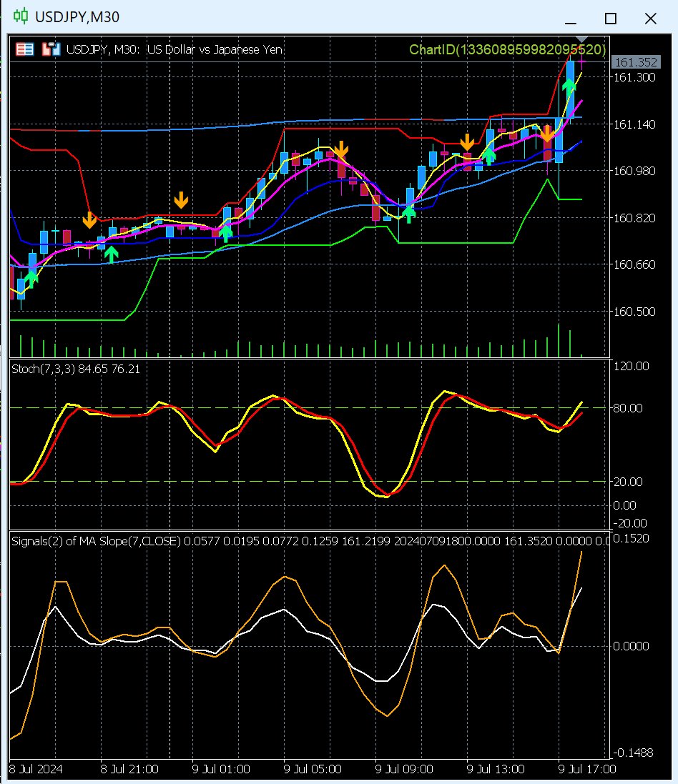
Task: Click the current price label 161.352
Action: pyautogui.click(x=636, y=62)
